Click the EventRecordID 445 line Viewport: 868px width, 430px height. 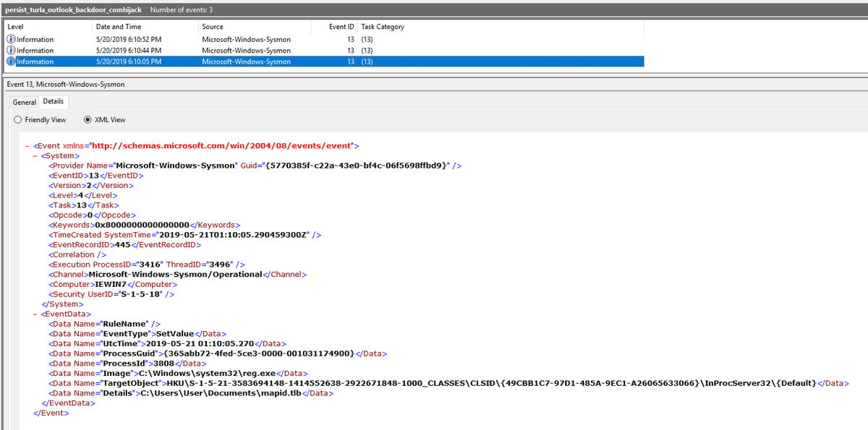click(124, 244)
